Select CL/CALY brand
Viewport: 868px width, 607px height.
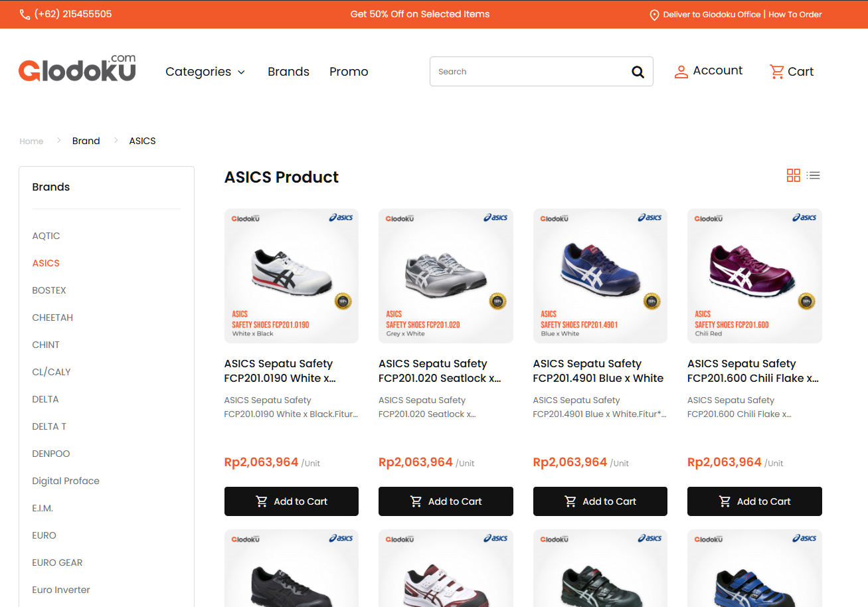(51, 372)
